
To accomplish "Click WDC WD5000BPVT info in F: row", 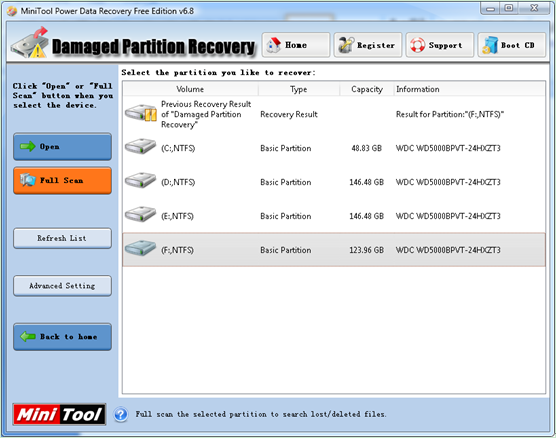I will [448, 250].
